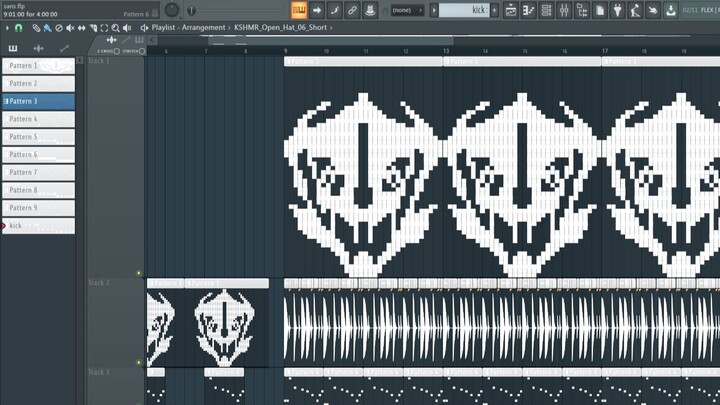The height and width of the screenshot is (405, 720).
Task: Mute Track 2 via green dot
Action: pyautogui.click(x=139, y=362)
